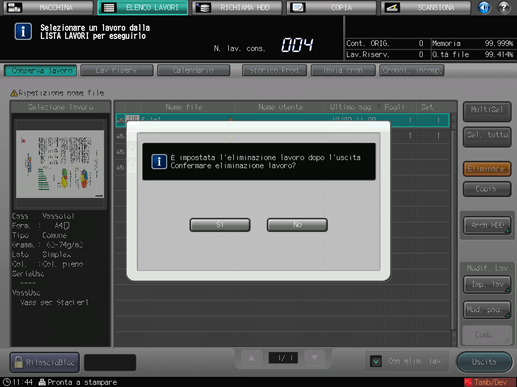Go to the COPIA tab
This screenshot has width=517, height=387.
[332, 8]
